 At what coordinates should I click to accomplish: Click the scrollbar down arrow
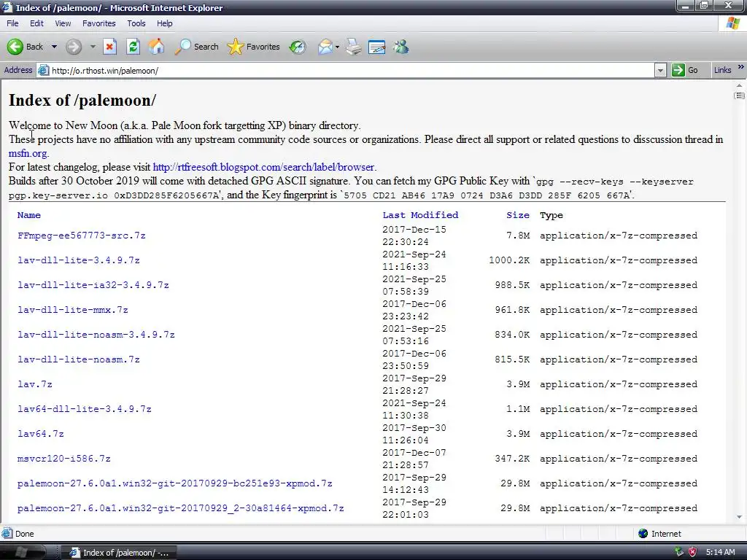tap(740, 517)
